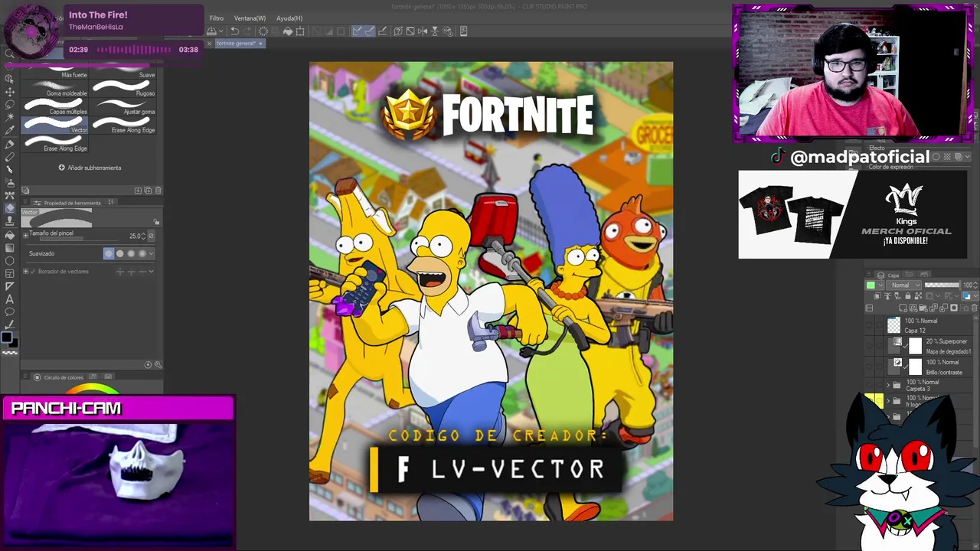Select the Zoom magnifier tool

point(9,53)
